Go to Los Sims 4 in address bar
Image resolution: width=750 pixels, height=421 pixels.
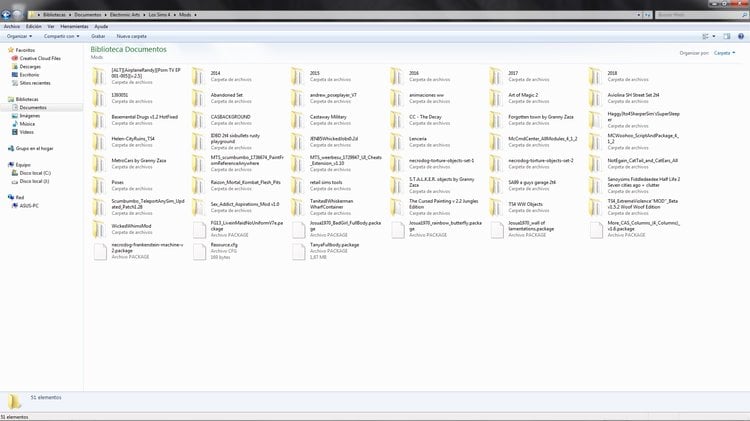click(159, 15)
